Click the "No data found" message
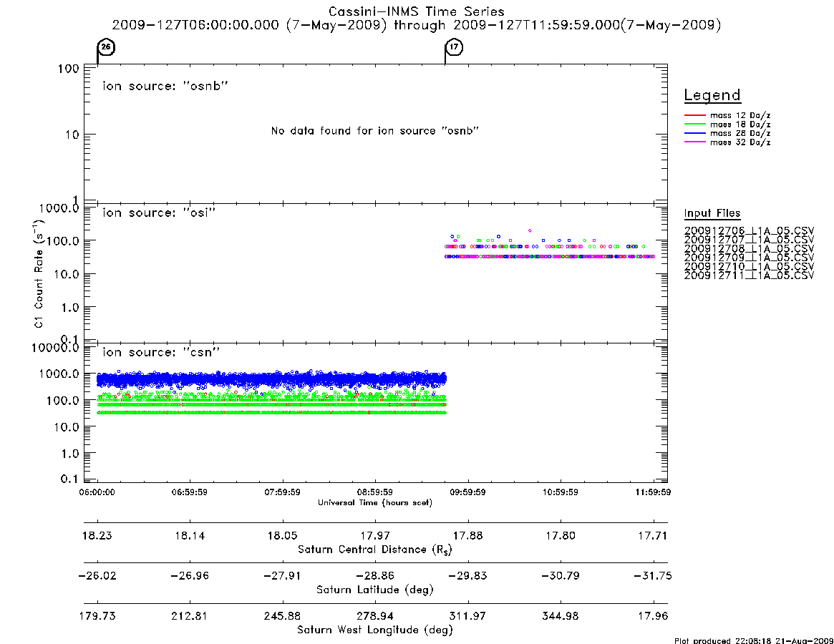Viewport: 834px width, 644px height. (375, 131)
